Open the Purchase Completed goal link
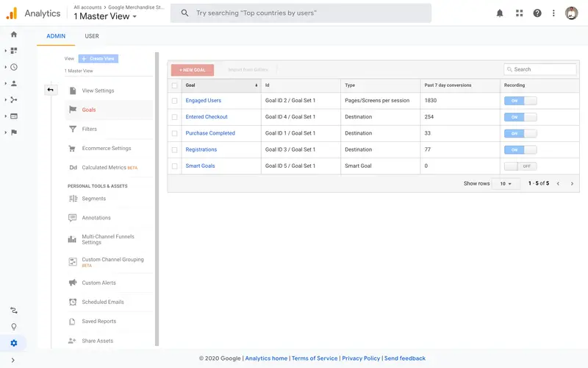Image resolution: width=588 pixels, height=368 pixels. (210, 133)
